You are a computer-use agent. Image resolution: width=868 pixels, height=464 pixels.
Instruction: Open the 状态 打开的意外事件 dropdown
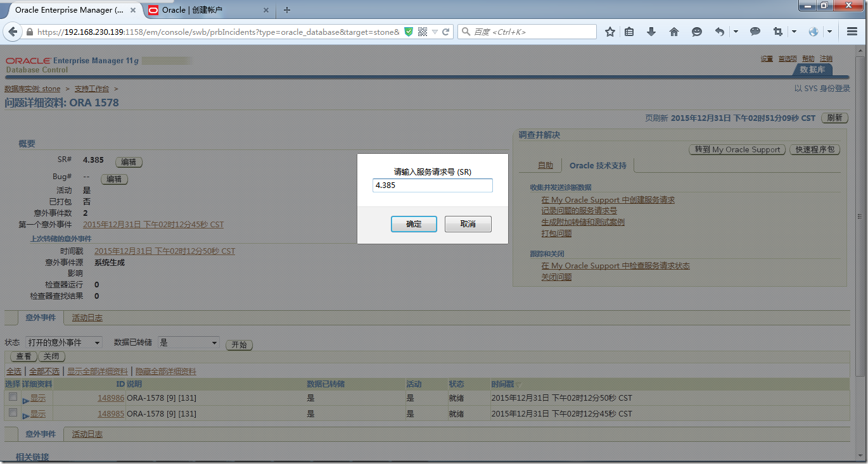coord(64,342)
